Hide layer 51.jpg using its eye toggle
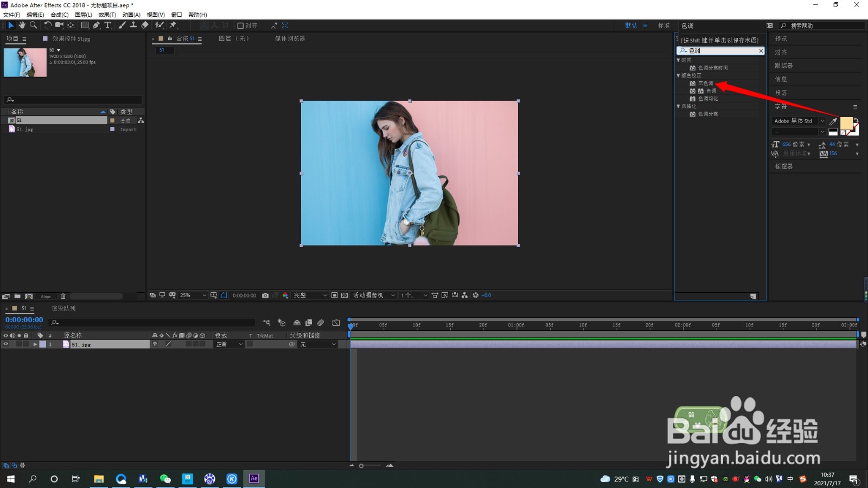The height and width of the screenshot is (488, 868). tap(6, 344)
